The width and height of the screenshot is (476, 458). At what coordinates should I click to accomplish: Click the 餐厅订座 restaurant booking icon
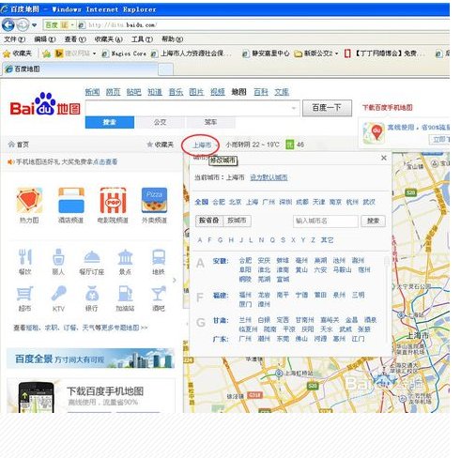coord(92,257)
